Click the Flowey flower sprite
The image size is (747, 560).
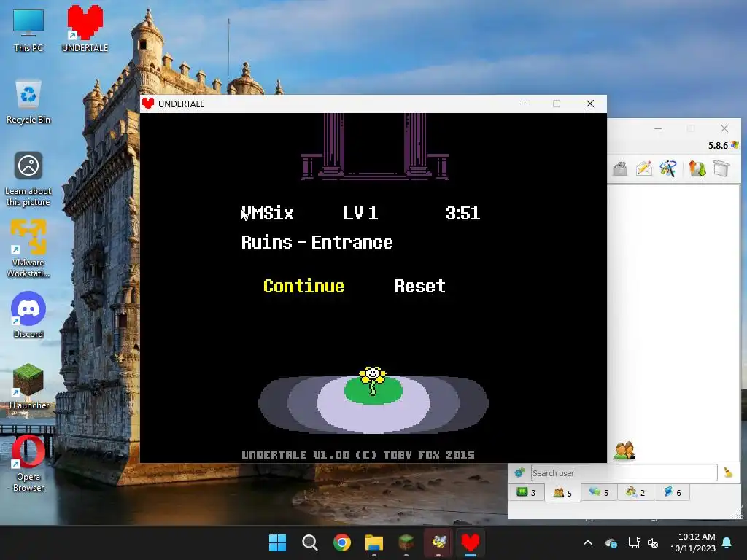373,381
